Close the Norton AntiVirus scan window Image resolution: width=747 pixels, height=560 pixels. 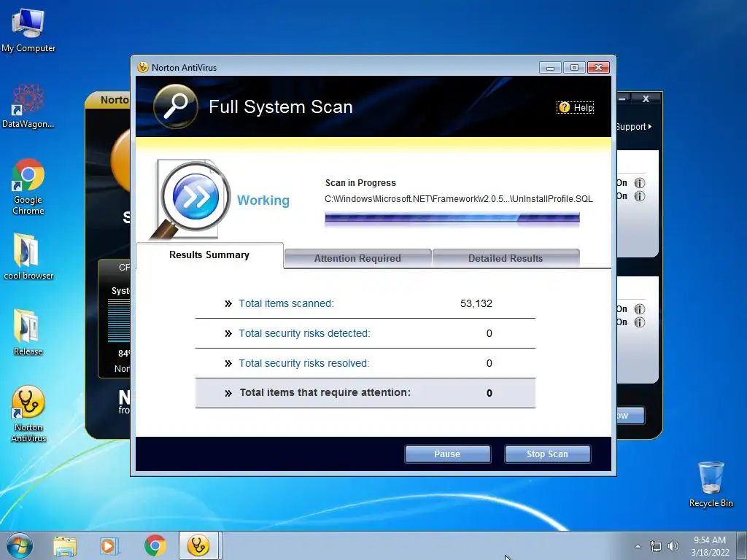tap(599, 68)
